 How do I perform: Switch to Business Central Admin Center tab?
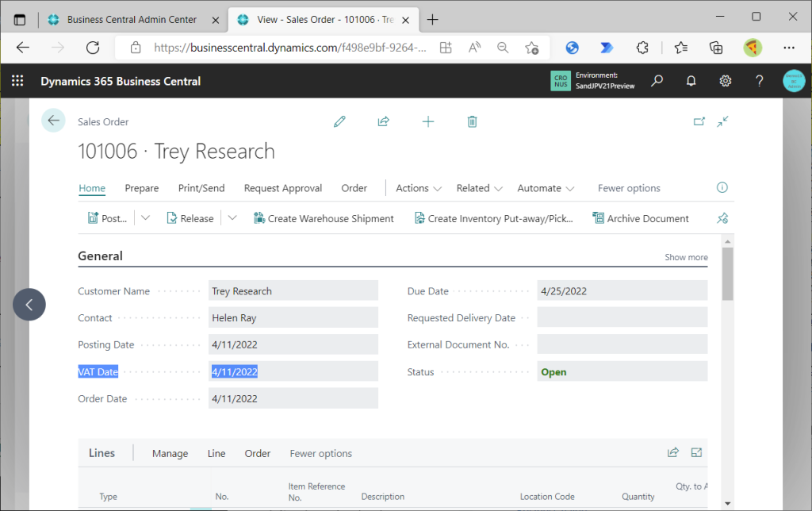click(x=132, y=20)
